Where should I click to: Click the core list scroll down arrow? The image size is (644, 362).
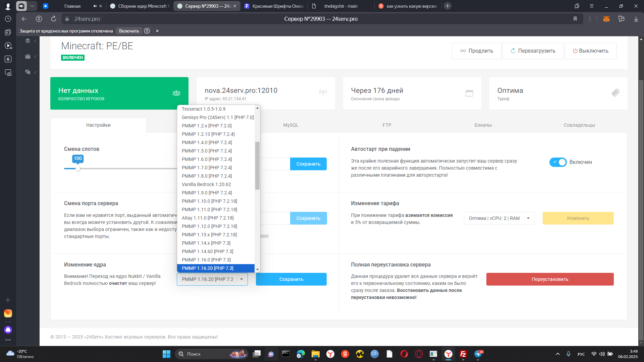257,269
